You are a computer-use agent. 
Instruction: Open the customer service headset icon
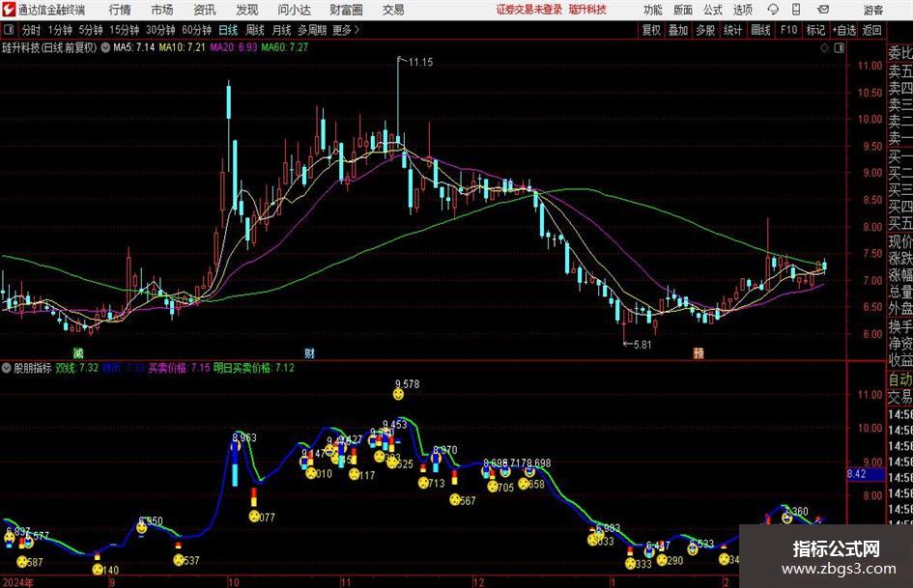tap(773, 10)
